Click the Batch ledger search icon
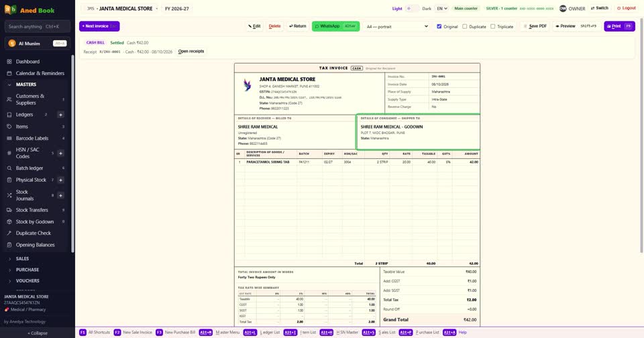 9,168
